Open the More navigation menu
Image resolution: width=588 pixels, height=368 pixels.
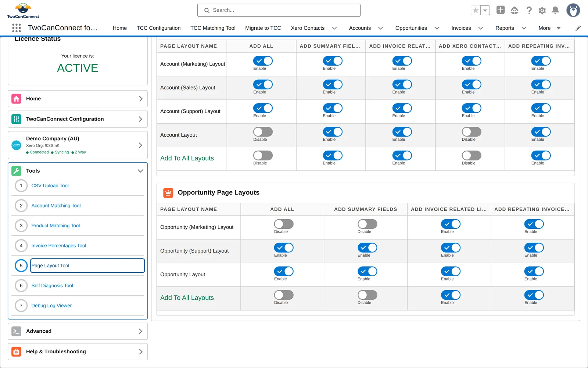[549, 28]
